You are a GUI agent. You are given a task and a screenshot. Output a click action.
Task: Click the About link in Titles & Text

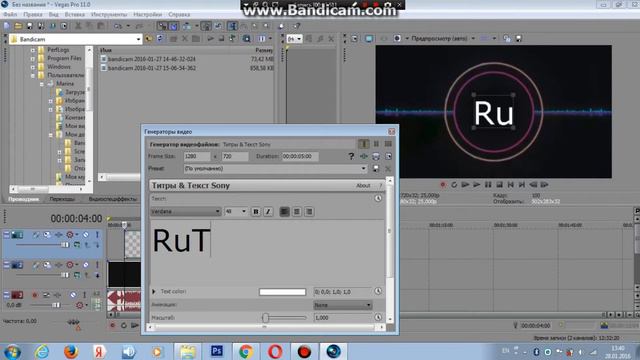click(x=363, y=186)
